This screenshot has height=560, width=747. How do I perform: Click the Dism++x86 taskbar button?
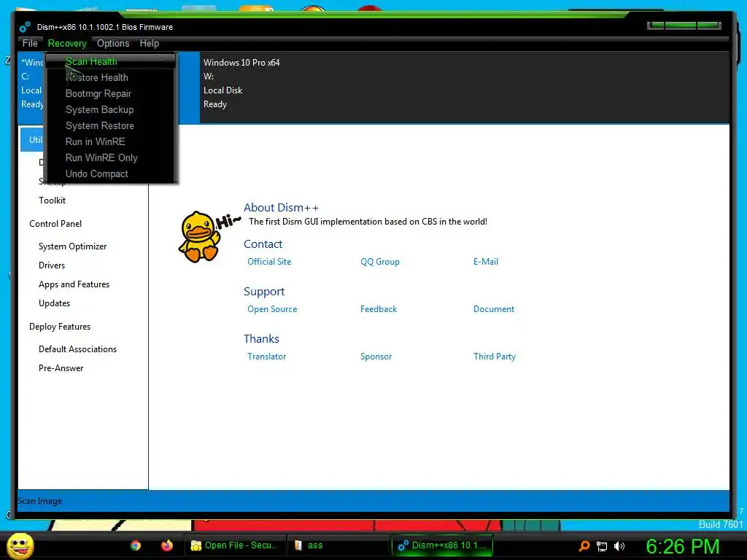tap(442, 545)
